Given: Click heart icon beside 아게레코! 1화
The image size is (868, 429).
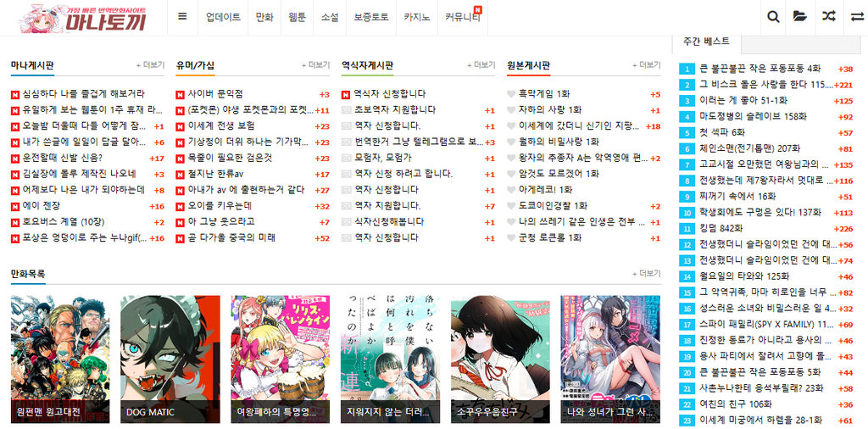Looking at the screenshot, I should (511, 189).
